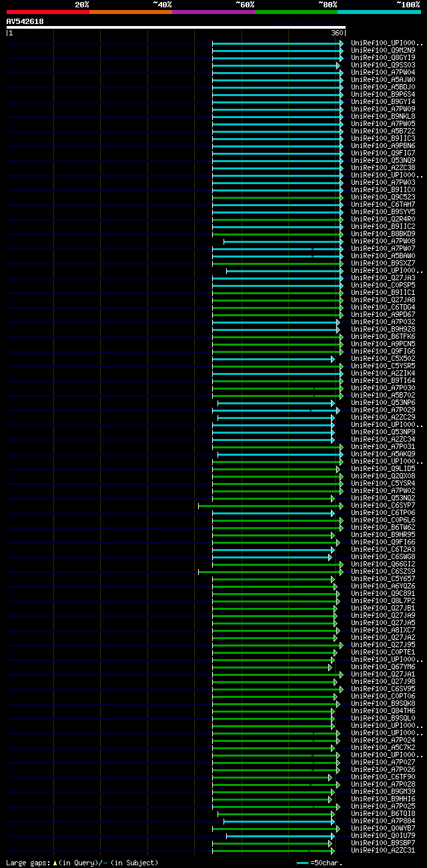427x868 pixels.
Task: Select hit label UniRef100_A5BAW0
Action: click(x=383, y=256)
